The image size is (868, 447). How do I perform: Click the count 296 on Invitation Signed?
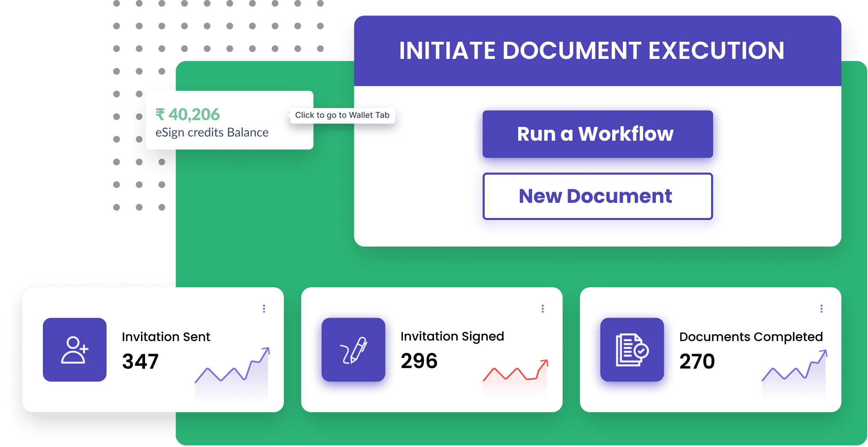pos(419,361)
